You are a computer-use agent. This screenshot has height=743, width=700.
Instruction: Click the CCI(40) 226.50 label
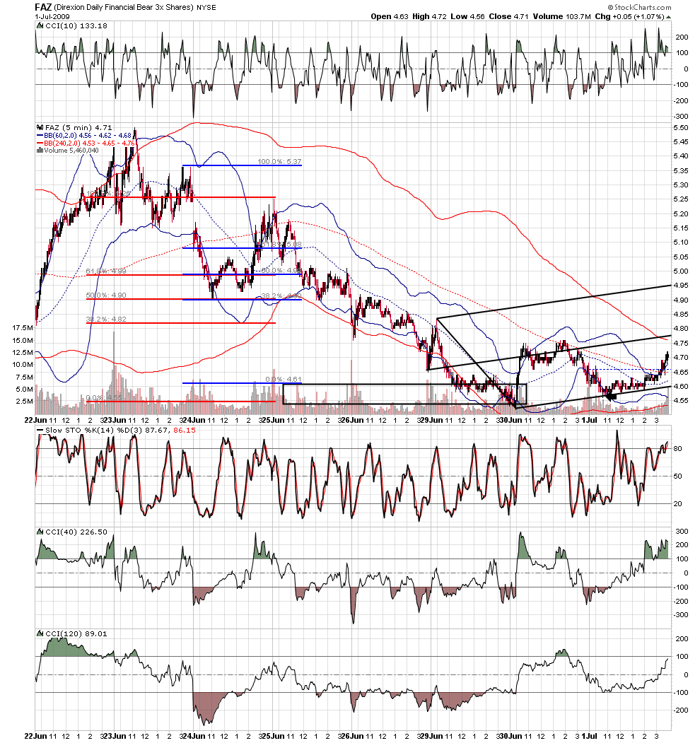[x=76, y=532]
